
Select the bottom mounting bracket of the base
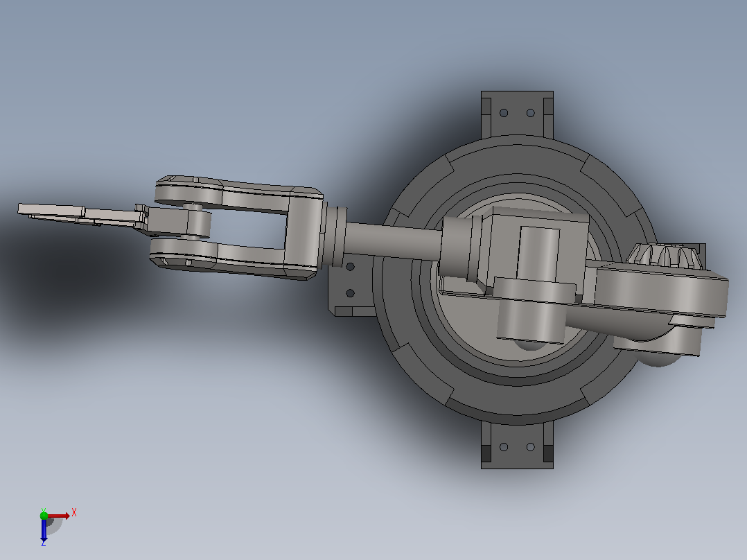(x=517, y=445)
